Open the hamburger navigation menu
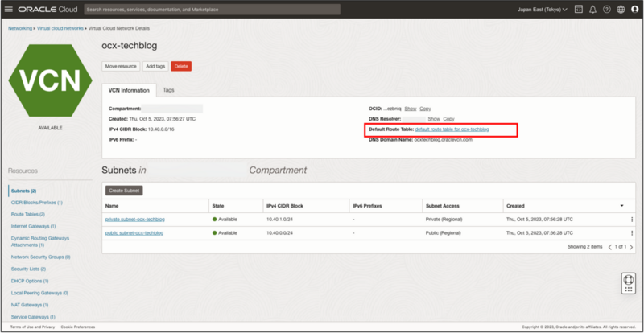 (x=9, y=10)
